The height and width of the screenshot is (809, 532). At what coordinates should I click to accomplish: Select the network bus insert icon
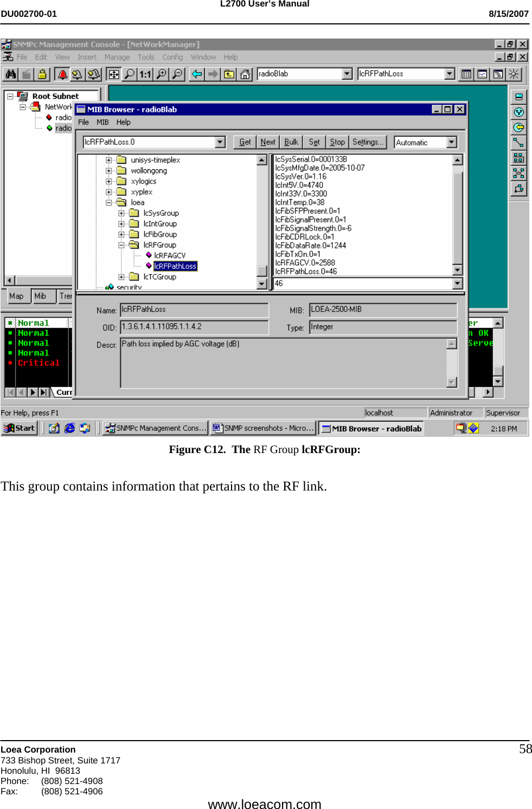519,158
